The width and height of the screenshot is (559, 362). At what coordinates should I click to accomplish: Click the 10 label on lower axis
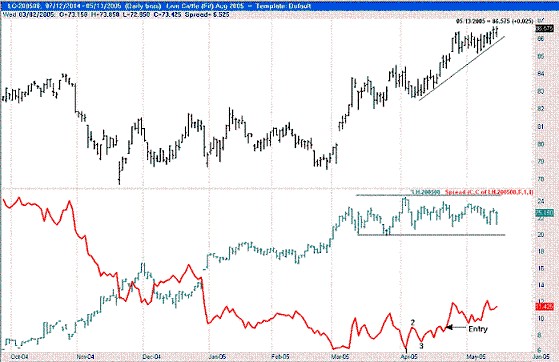pyautogui.click(x=540, y=318)
